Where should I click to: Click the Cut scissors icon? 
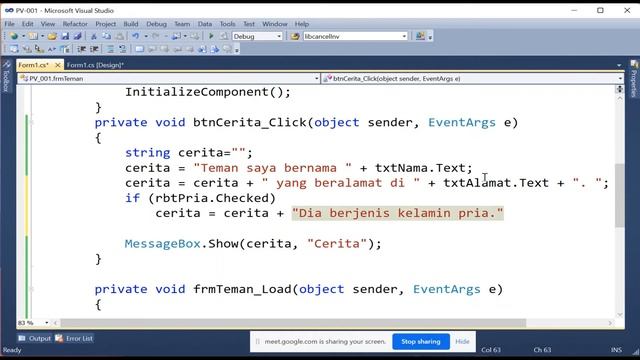[93, 36]
